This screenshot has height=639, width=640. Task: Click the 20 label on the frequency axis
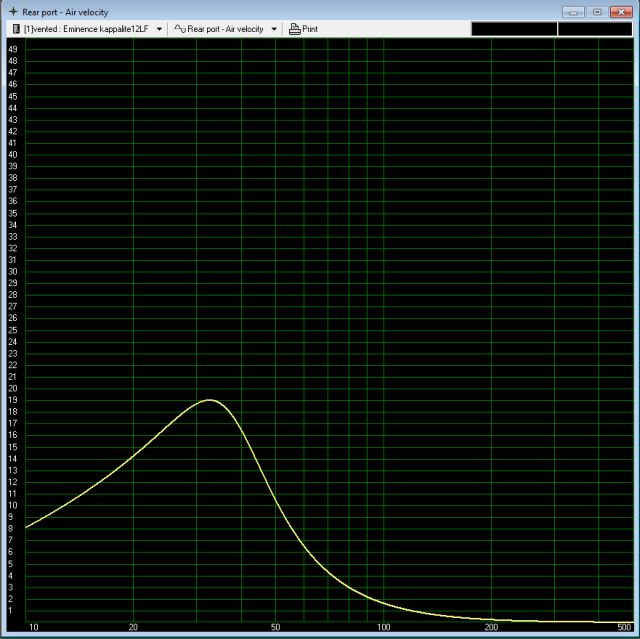pyautogui.click(x=133, y=627)
